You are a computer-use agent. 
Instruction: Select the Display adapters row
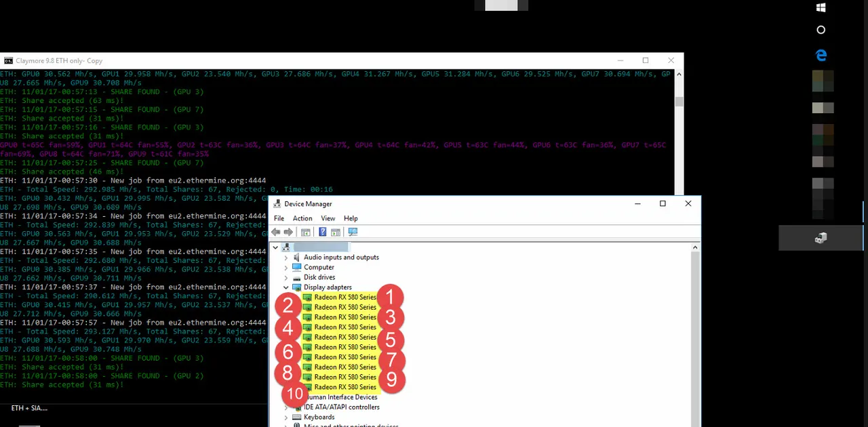click(328, 287)
